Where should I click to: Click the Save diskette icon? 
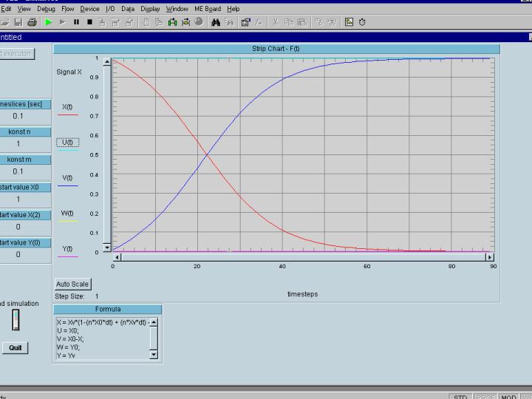(17, 22)
